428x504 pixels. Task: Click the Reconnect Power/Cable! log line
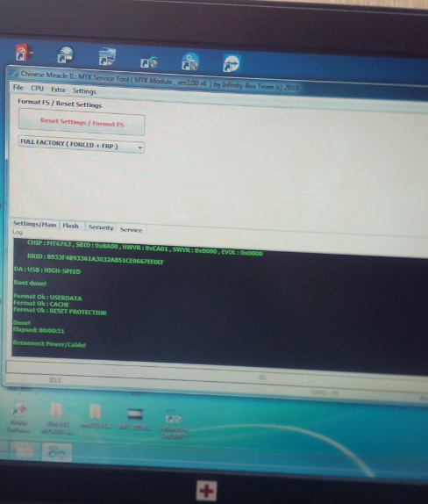(x=49, y=343)
